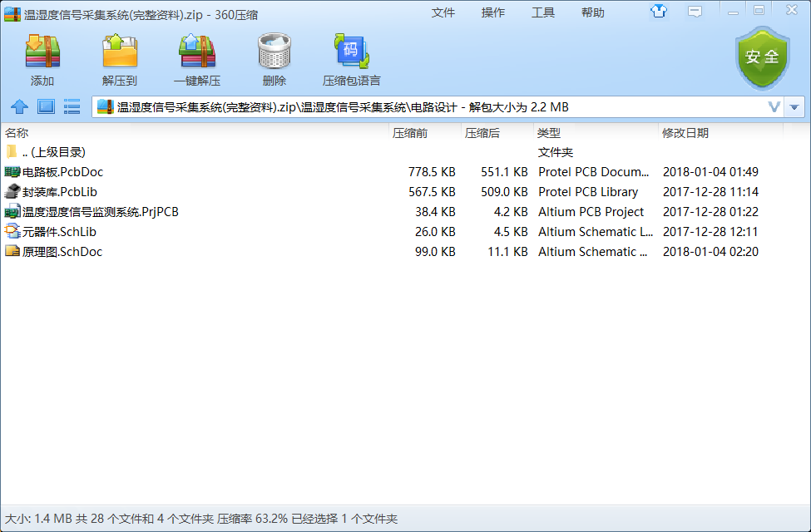
Task: Select the file name 电路板.PcbDoc
Action: [x=62, y=171]
